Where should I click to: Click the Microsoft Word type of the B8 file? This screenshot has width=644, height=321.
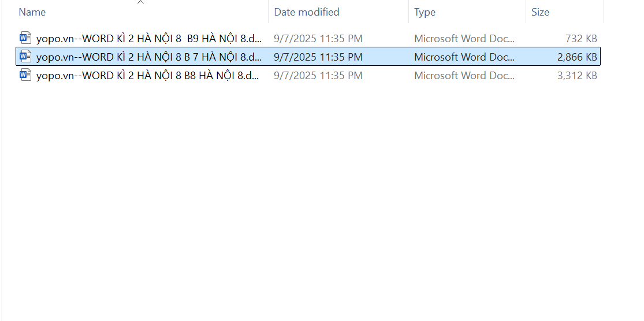click(x=464, y=76)
